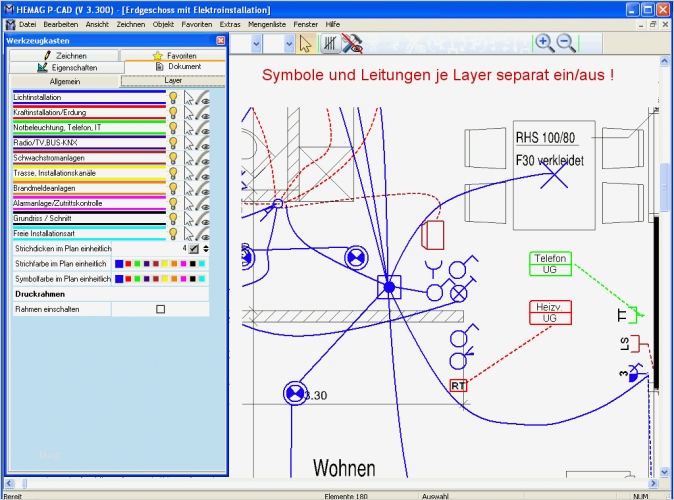Click the line-with-eye icon for Trasse, Installationskanäle

pos(202,173)
